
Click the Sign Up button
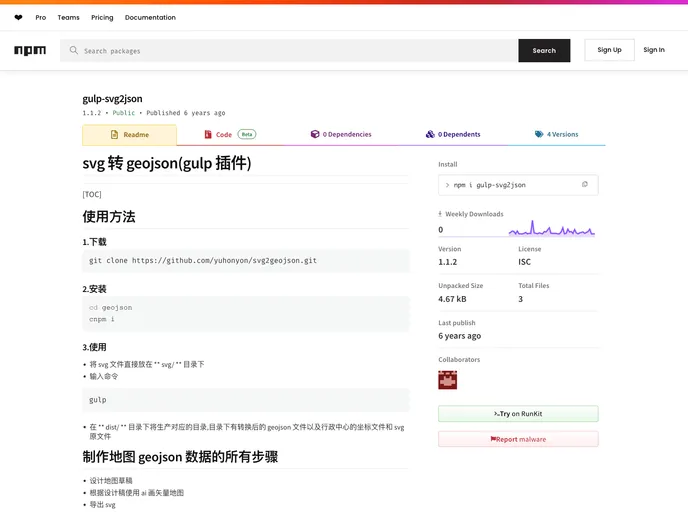(x=609, y=50)
